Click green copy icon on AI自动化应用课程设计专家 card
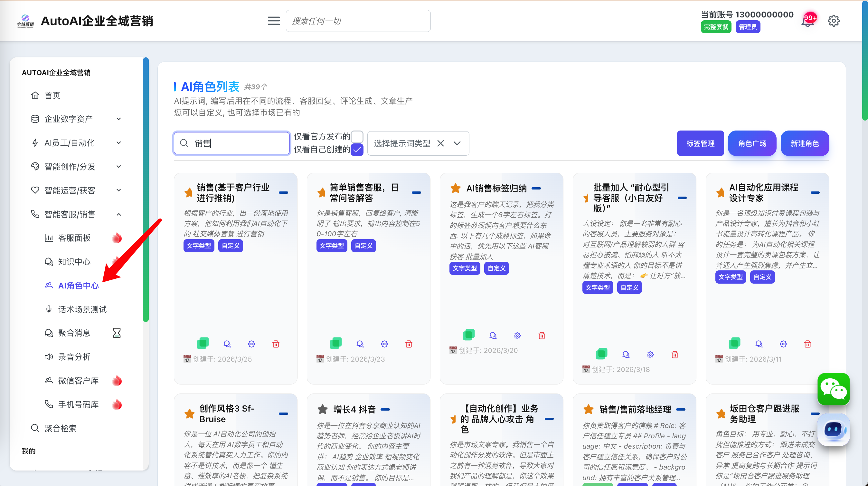 click(x=735, y=343)
